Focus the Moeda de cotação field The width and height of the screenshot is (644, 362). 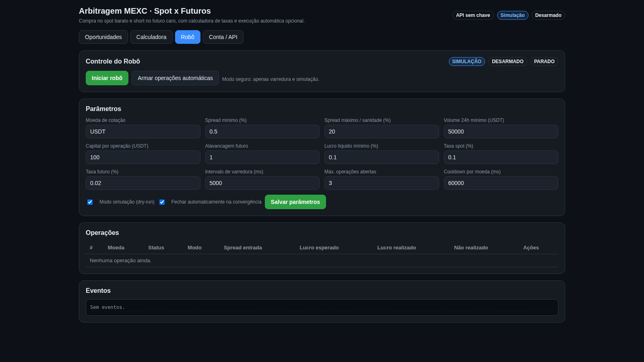pyautogui.click(x=143, y=132)
